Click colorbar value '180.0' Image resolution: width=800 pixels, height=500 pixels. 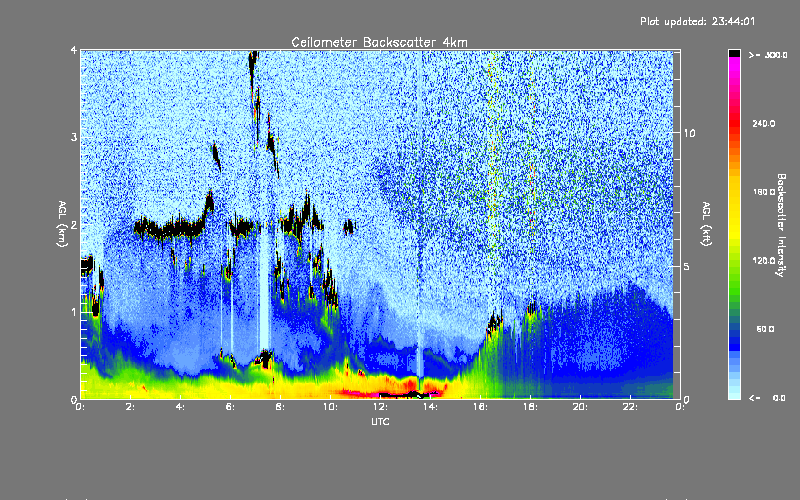(763, 192)
